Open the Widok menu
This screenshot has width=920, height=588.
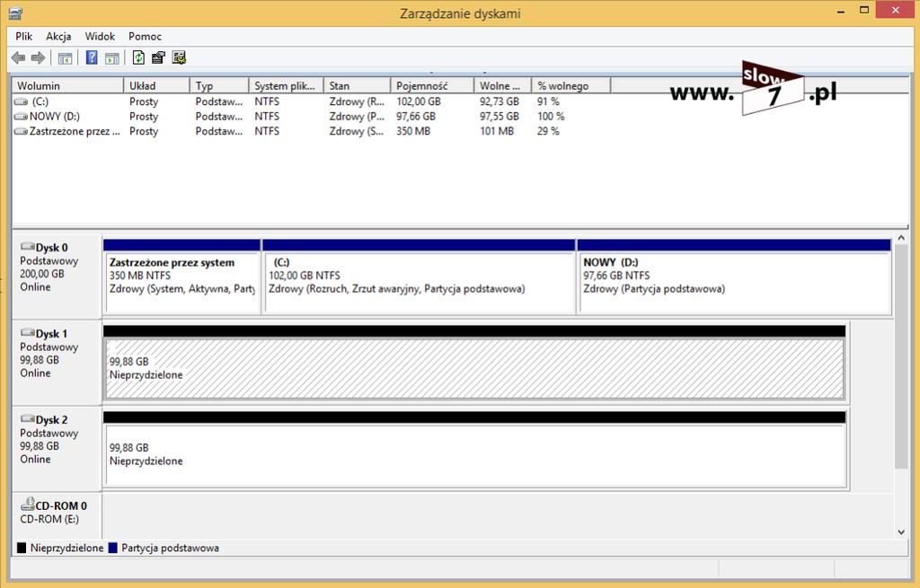coord(100,36)
